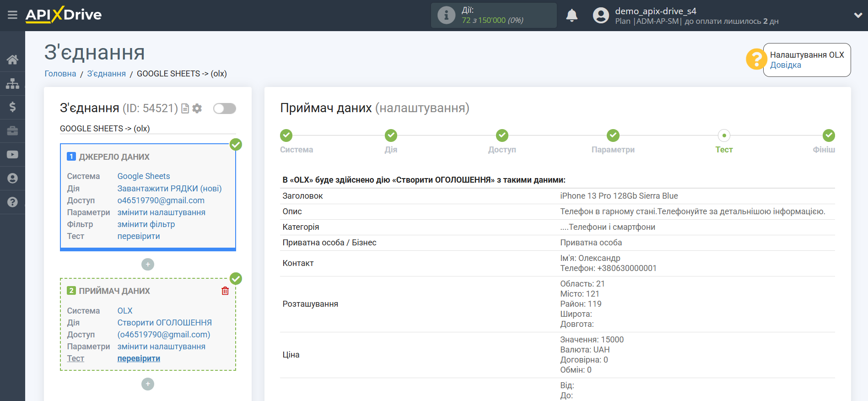Click receiver block green check badge
Viewport: 868px width, 401px height.
click(236, 278)
